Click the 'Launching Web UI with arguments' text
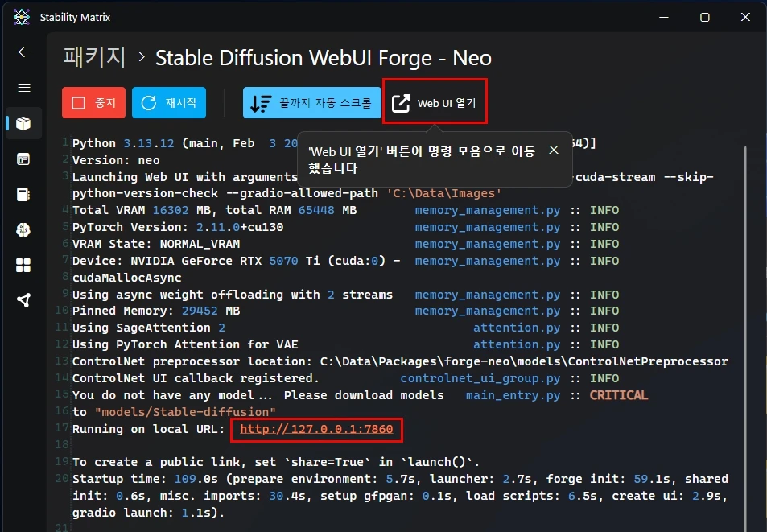 185,176
